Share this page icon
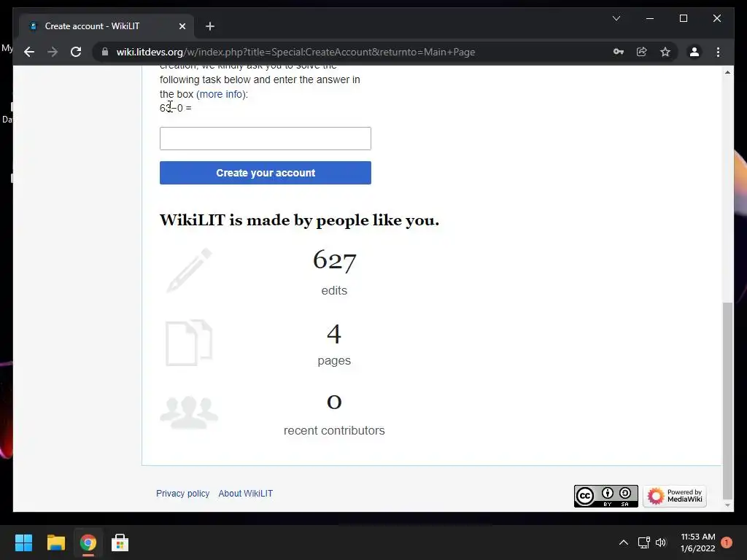This screenshot has height=560, width=747. (642, 52)
